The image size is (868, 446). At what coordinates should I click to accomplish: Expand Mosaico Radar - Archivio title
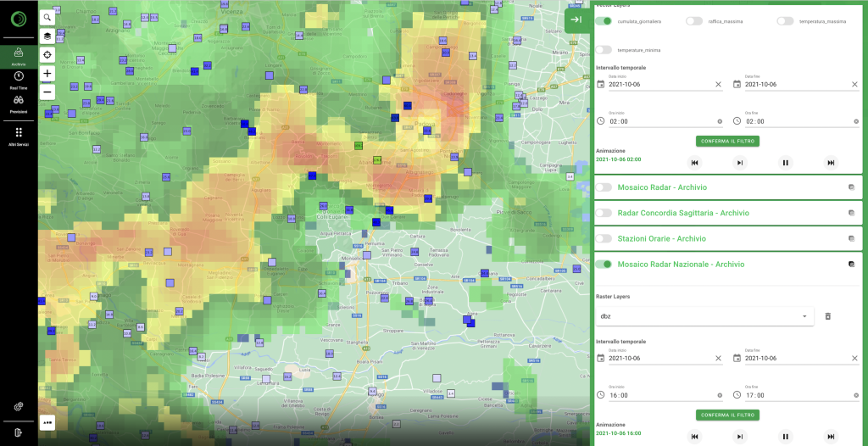pos(662,187)
